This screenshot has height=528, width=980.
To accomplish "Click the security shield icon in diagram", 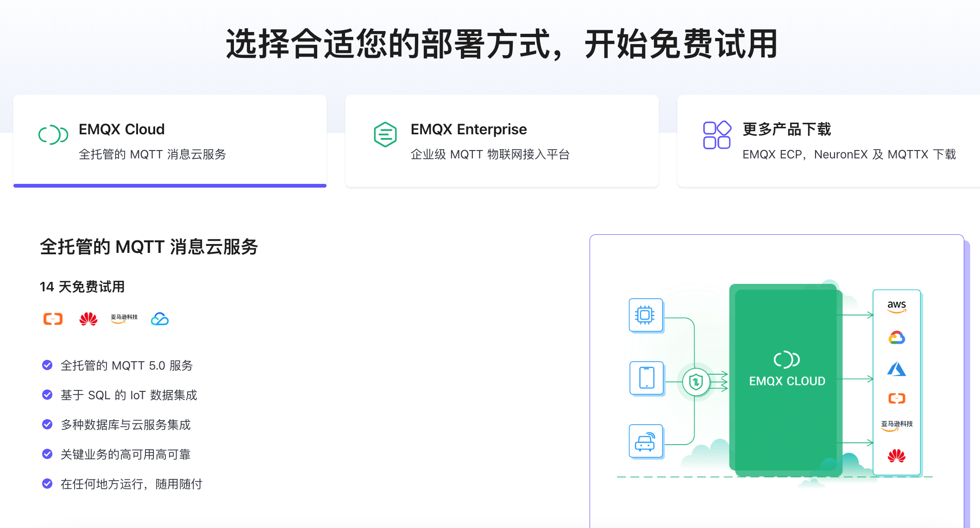I will [696, 382].
